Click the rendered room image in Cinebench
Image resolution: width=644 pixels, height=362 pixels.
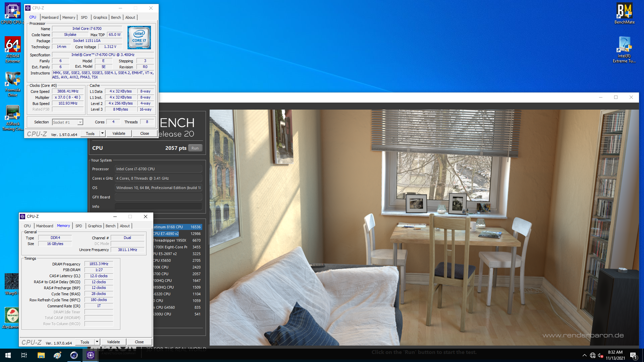click(x=424, y=227)
